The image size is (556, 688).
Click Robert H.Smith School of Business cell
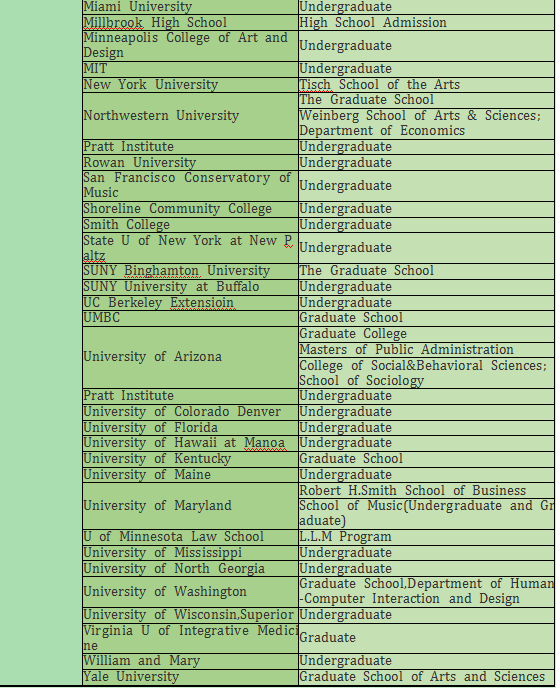(x=426, y=490)
